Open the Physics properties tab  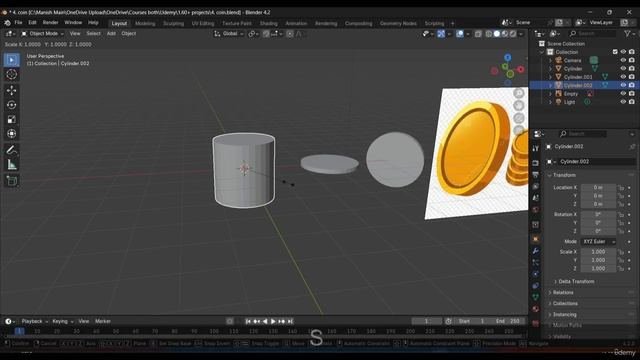[536, 274]
